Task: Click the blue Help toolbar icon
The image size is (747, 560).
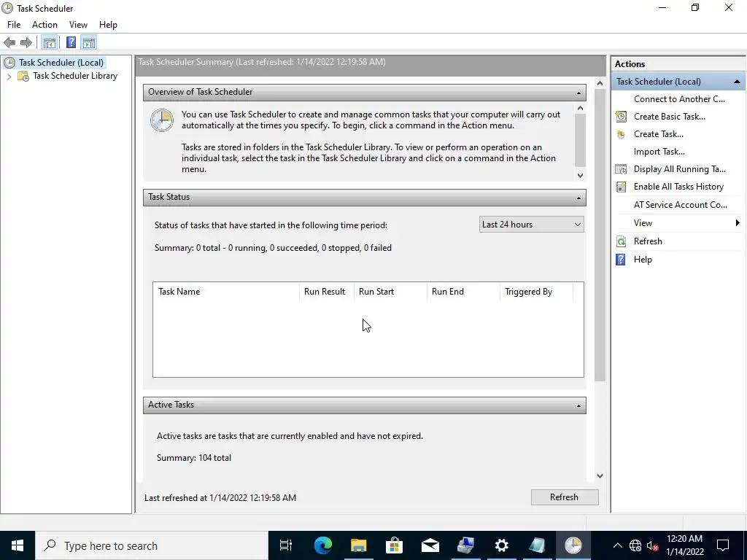Action: coord(71,43)
